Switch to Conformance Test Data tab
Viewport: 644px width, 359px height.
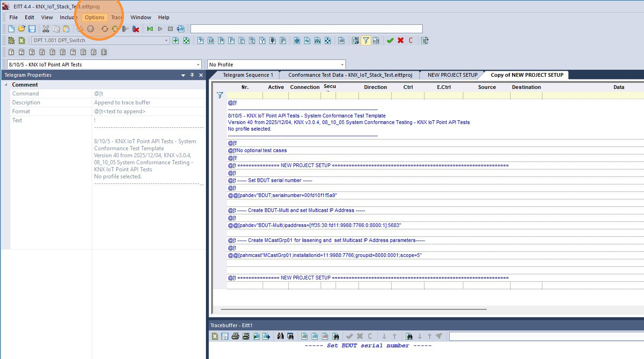pos(350,75)
